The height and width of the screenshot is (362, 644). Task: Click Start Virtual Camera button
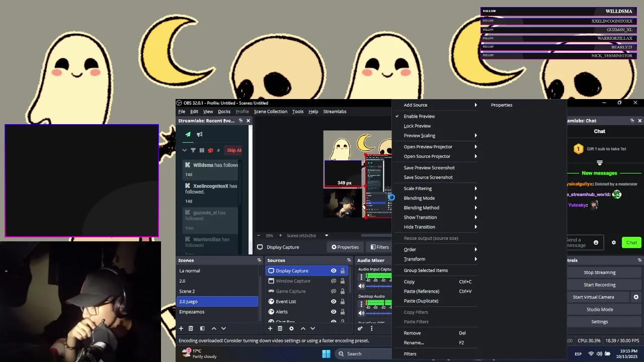(593, 297)
